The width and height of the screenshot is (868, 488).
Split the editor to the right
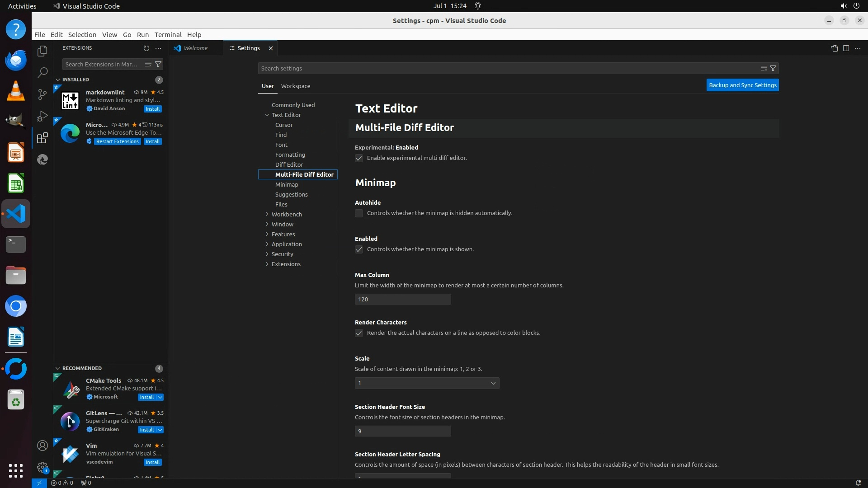[846, 48]
